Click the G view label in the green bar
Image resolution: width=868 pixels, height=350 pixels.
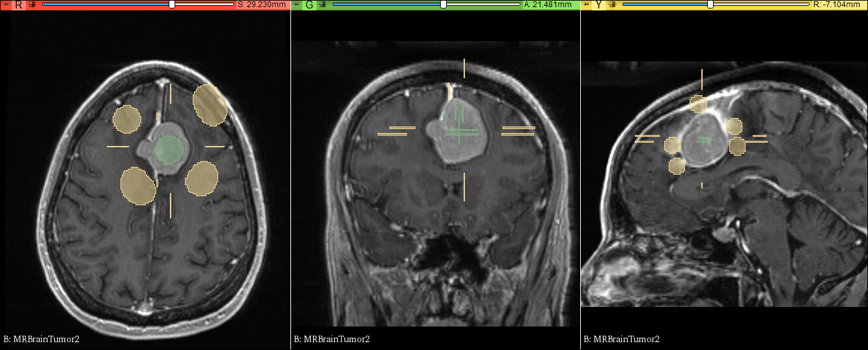coord(309,5)
